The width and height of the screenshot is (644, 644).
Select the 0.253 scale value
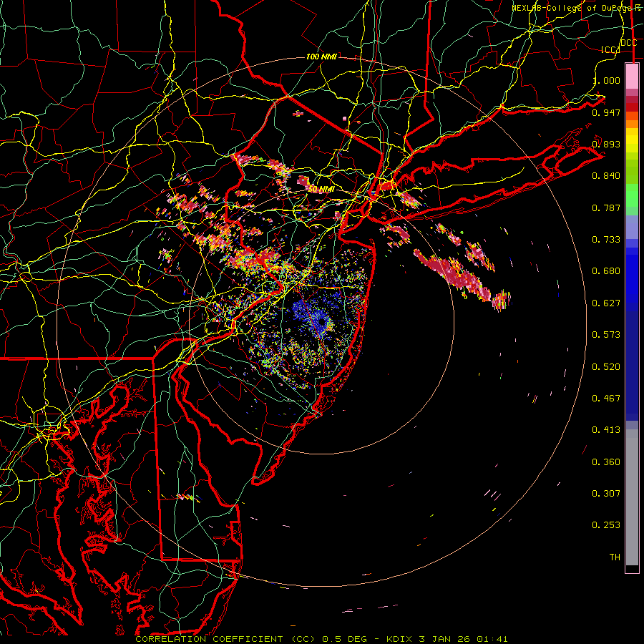point(606,525)
